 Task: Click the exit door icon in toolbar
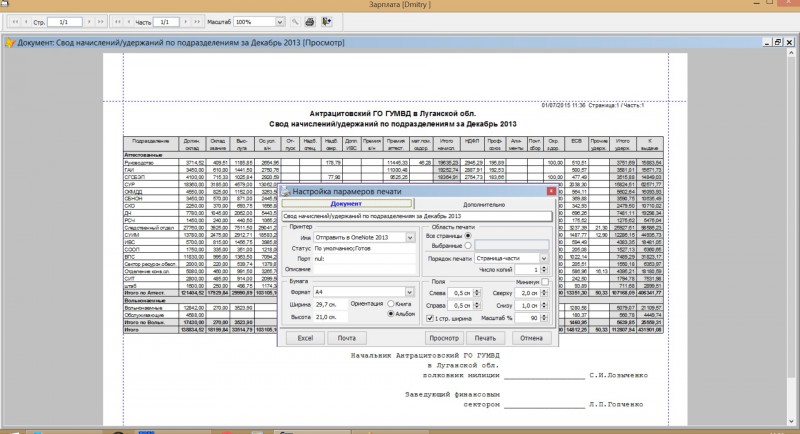point(327,21)
